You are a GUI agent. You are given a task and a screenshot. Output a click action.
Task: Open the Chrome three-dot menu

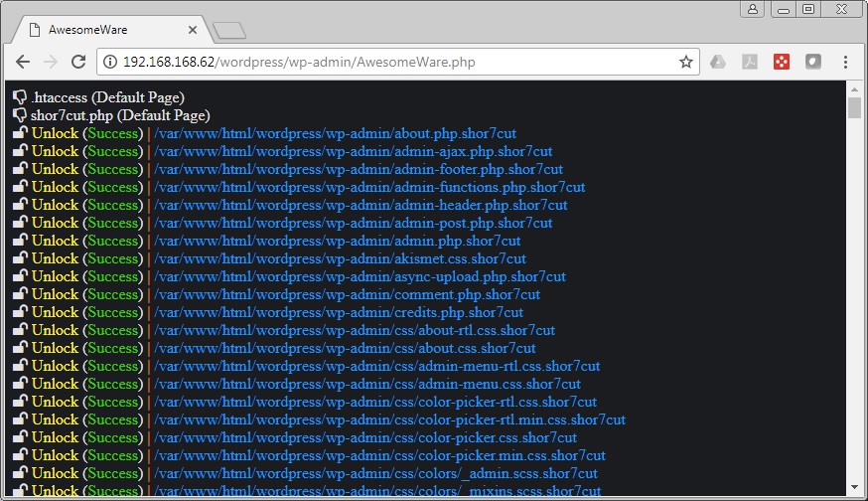(x=845, y=62)
